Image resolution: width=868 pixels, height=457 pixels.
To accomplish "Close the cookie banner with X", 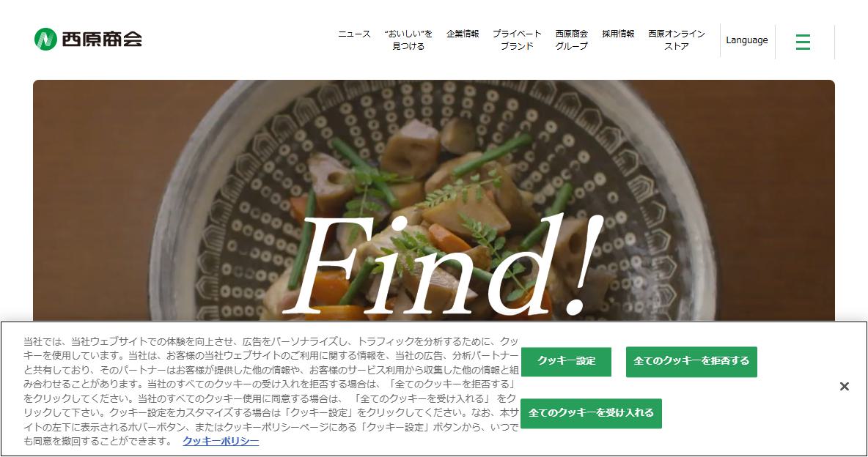I will coord(845,386).
